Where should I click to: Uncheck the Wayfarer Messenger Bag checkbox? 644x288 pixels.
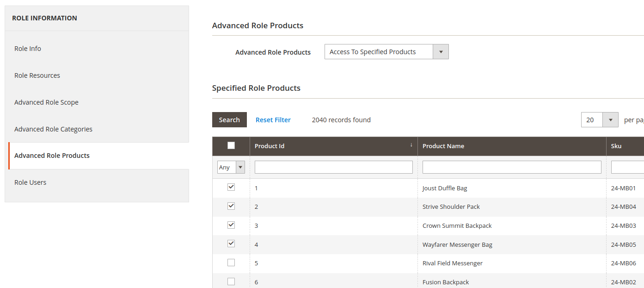[231, 244]
